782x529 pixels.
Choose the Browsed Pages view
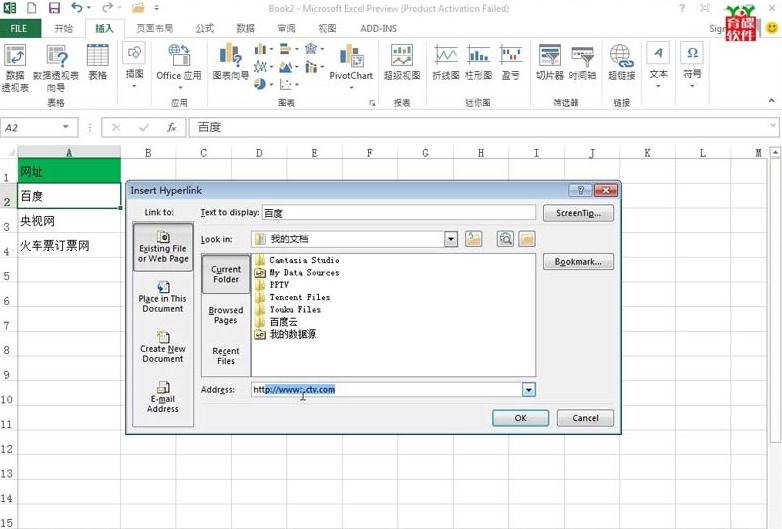(226, 315)
